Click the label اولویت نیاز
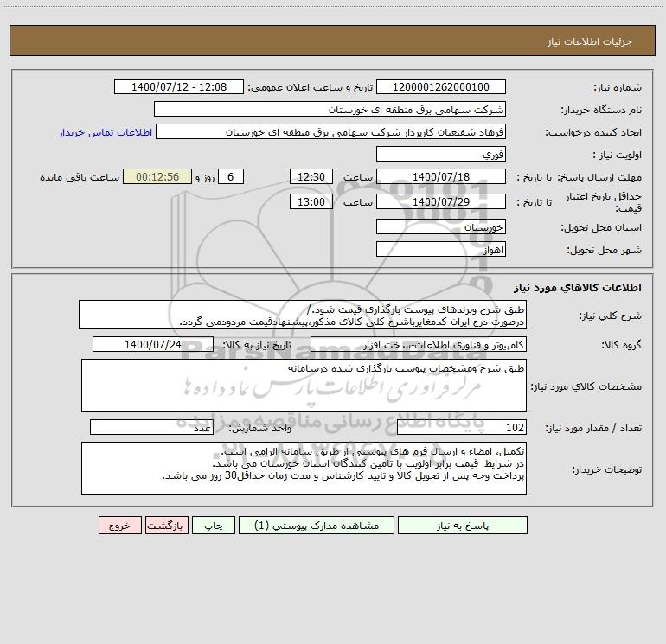Viewport: 666px width, 644px height. coord(618,156)
